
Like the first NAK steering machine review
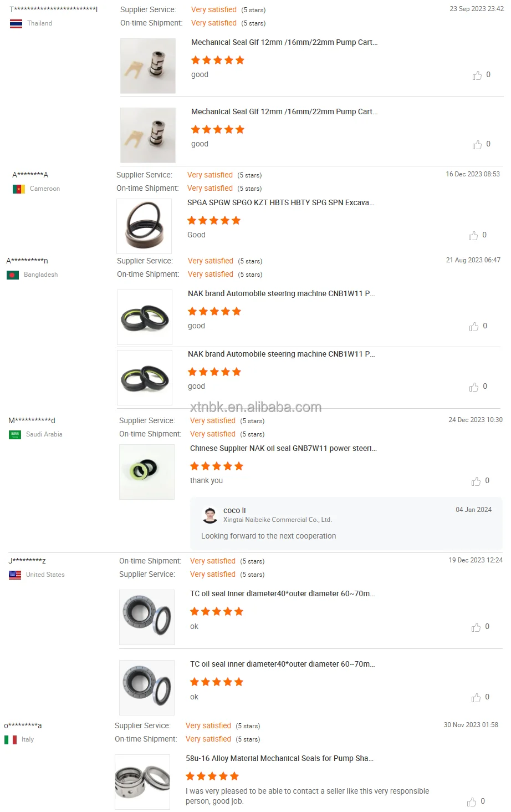click(473, 327)
